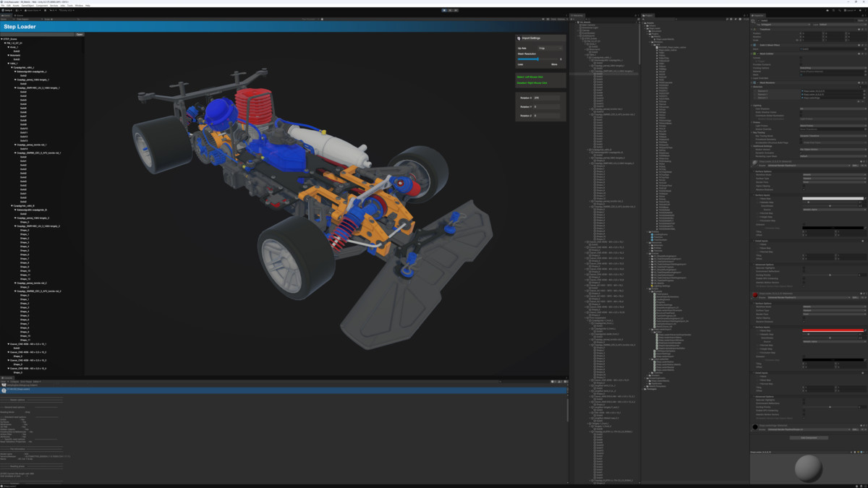
Task: Click the Mesh Filter component icon
Action: point(756,45)
